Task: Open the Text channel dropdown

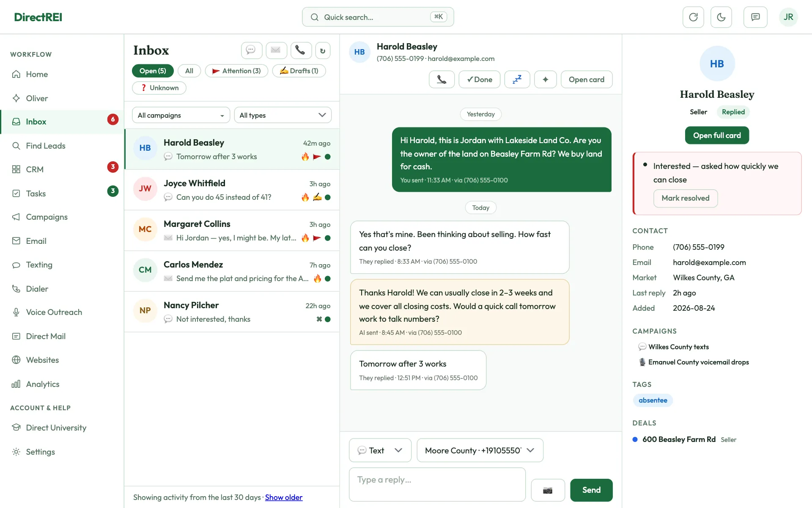Action: [380, 450]
